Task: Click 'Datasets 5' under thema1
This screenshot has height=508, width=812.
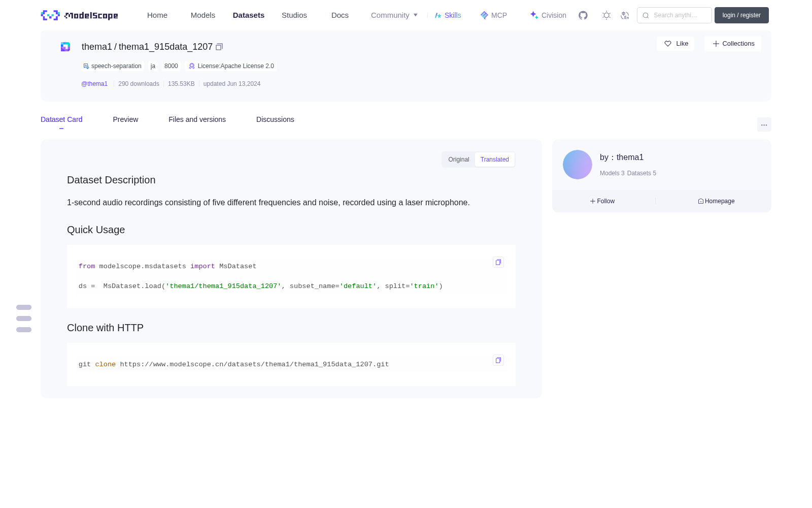Action: (x=641, y=173)
